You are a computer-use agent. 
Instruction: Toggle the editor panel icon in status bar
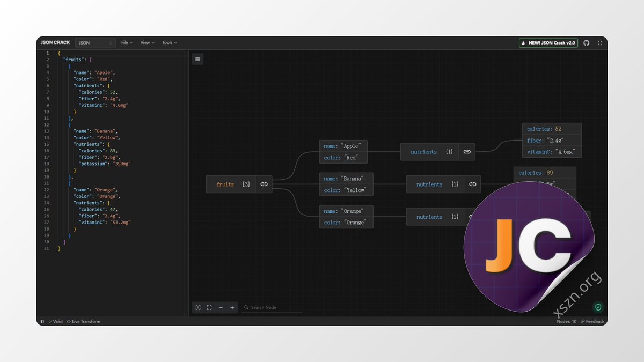tap(42, 322)
